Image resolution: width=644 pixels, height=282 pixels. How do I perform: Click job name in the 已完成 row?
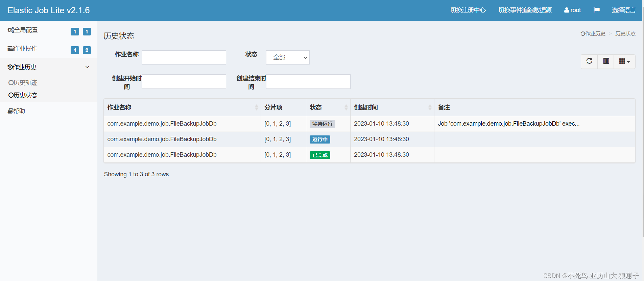click(x=162, y=155)
